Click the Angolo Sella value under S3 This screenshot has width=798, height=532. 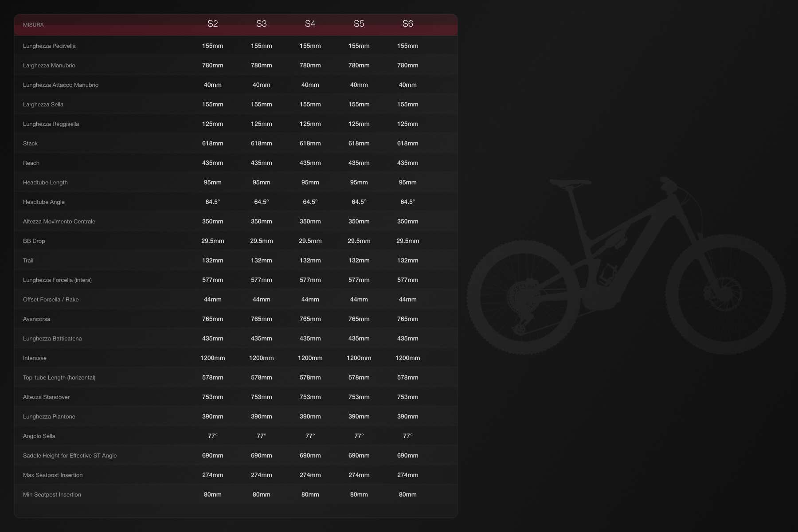[x=261, y=436]
